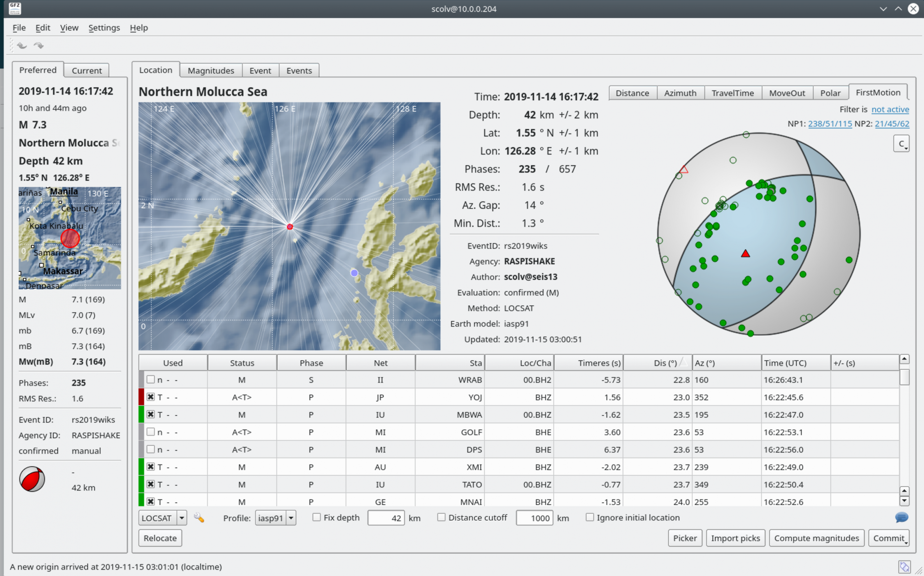Check the DPS arrival used checkbox

tap(151, 449)
